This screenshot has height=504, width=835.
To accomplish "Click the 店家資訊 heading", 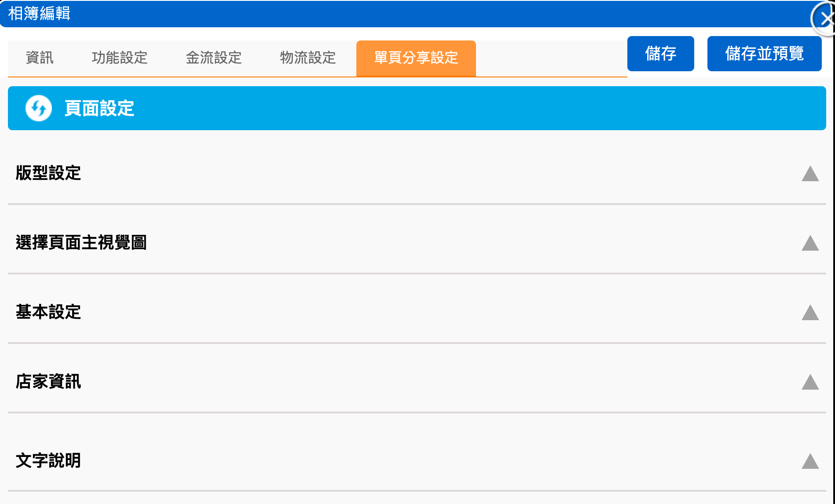I will click(x=48, y=381).
